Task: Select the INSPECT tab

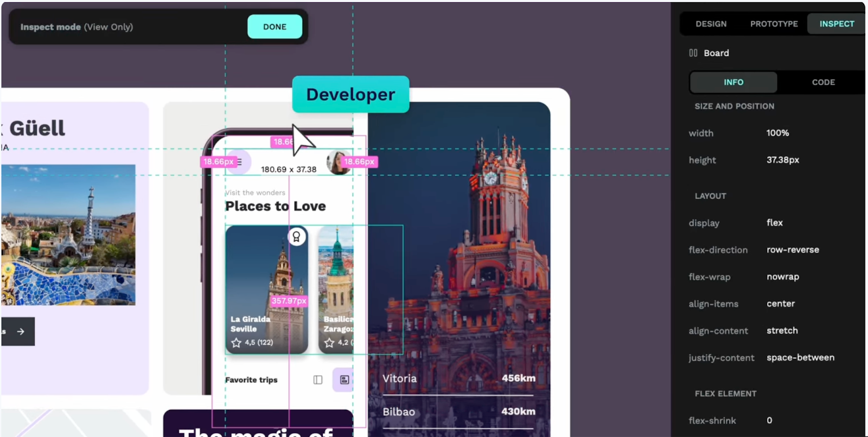Action: point(836,24)
